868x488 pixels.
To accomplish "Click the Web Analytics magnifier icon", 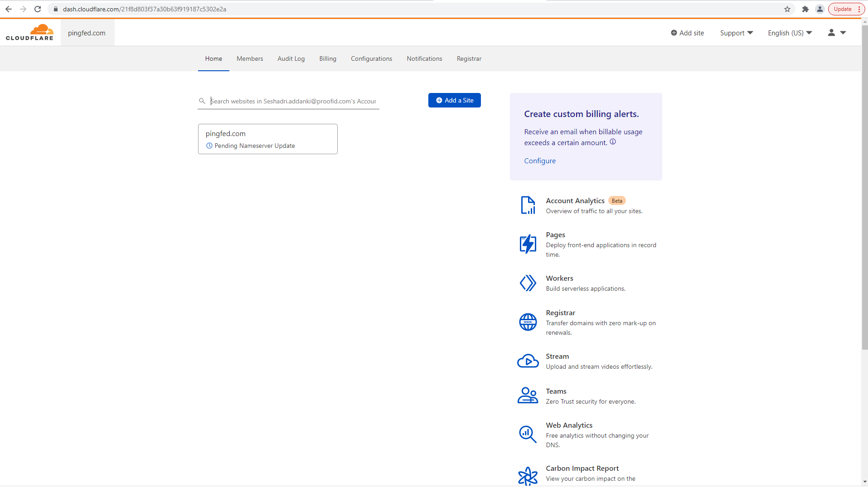I will click(x=528, y=434).
